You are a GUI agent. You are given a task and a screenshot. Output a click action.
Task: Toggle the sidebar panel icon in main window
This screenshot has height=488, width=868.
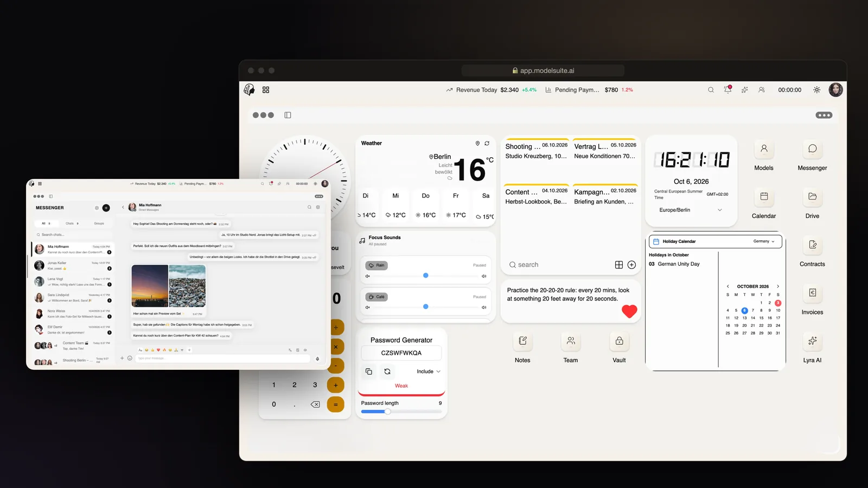click(x=288, y=115)
